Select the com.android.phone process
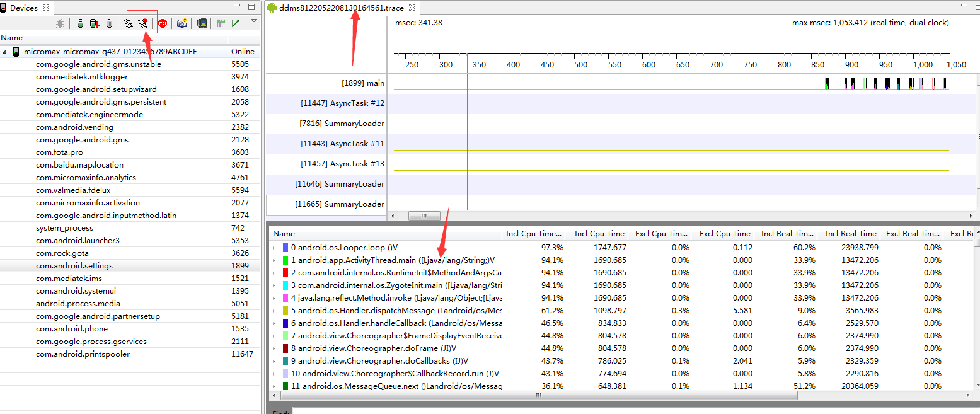Viewport: 980px width, 414px height. click(x=130, y=329)
